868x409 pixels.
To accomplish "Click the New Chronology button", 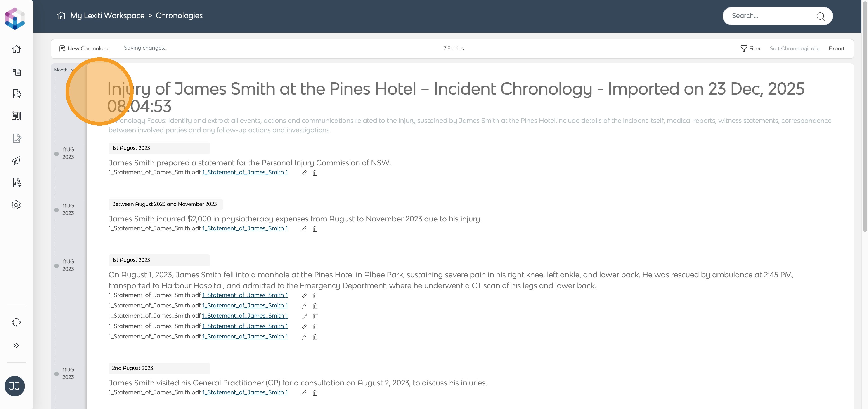I will pyautogui.click(x=85, y=49).
